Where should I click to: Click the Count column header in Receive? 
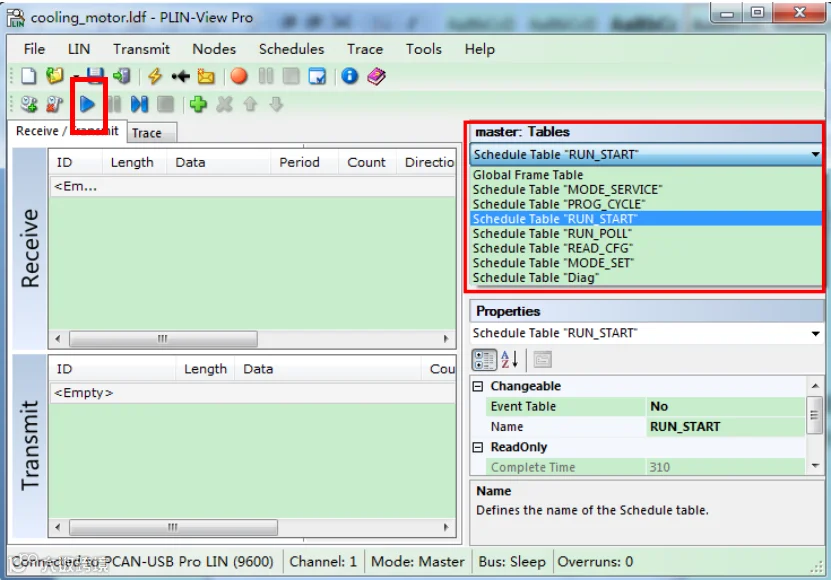367,162
